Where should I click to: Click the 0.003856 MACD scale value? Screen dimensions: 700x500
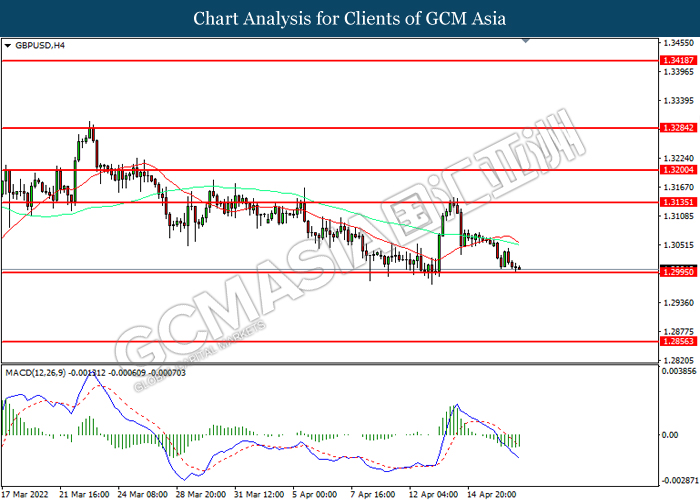pyautogui.click(x=679, y=371)
